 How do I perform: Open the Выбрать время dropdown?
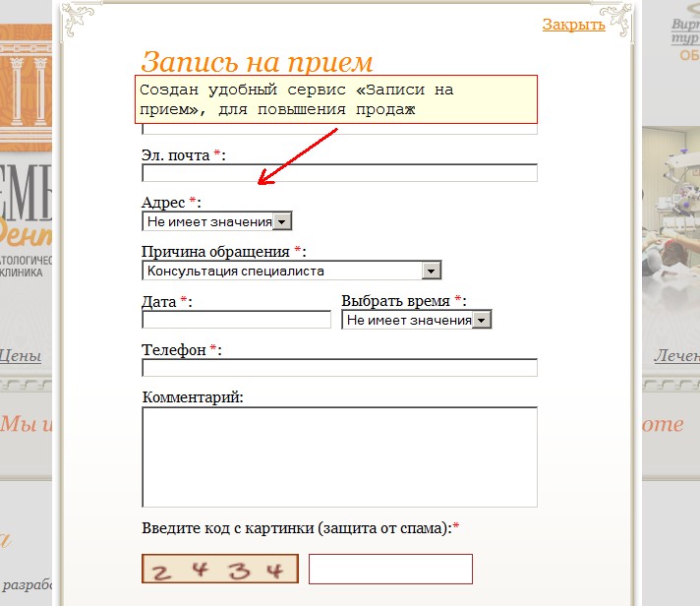(417, 320)
